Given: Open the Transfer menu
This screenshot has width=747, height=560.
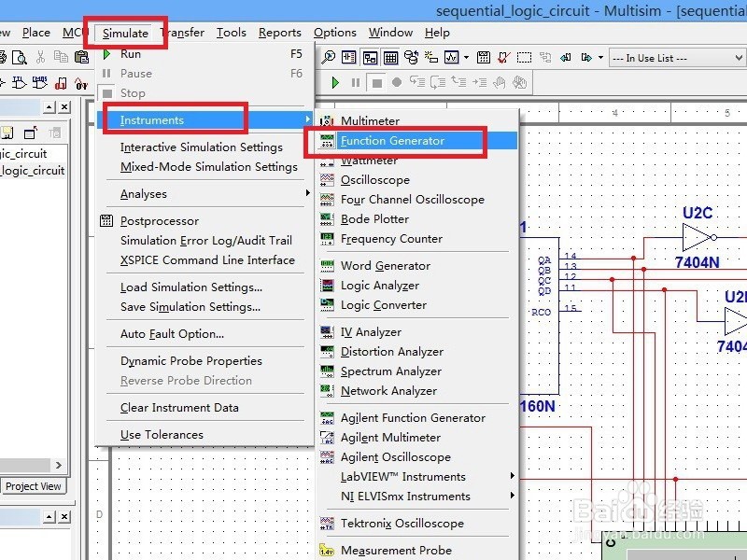Looking at the screenshot, I should [182, 33].
